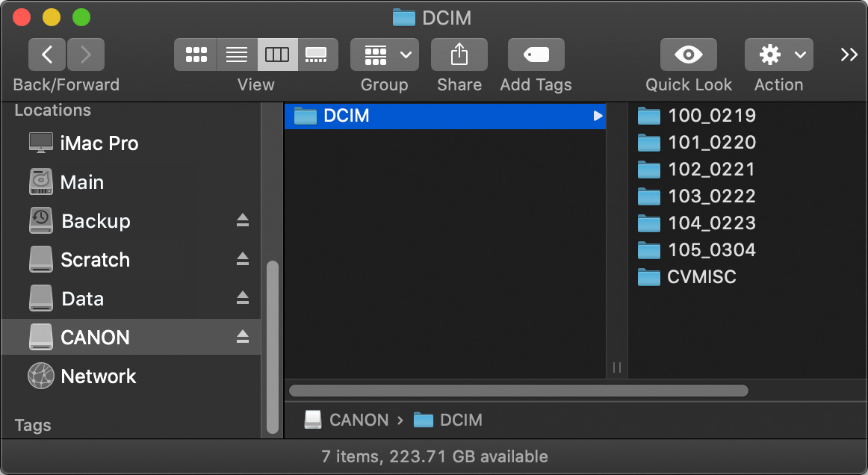
Task: Switch to icon view mode
Action: [196, 55]
